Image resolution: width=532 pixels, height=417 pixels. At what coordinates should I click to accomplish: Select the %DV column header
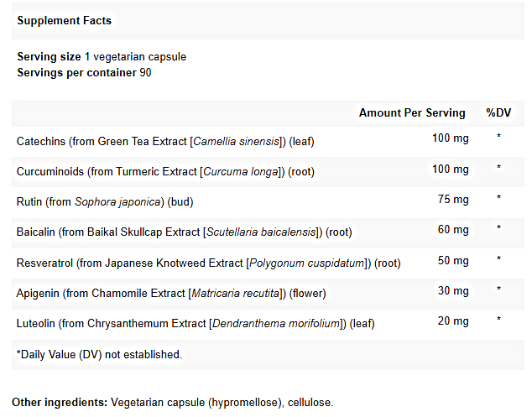point(498,113)
